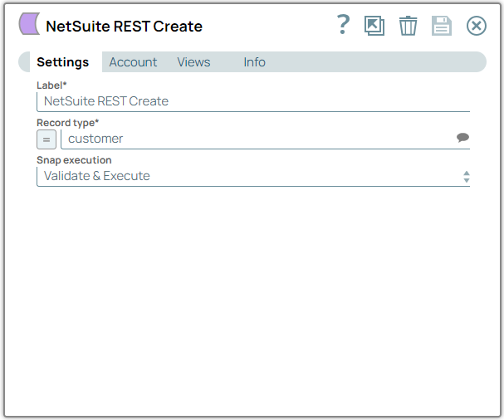Click the Snap execution stepper arrows
The width and height of the screenshot is (504, 420).
pyautogui.click(x=467, y=177)
